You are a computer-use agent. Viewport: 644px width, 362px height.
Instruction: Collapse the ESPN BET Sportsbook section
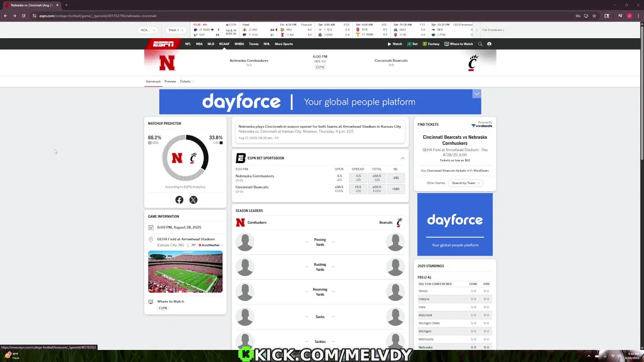[403, 158]
